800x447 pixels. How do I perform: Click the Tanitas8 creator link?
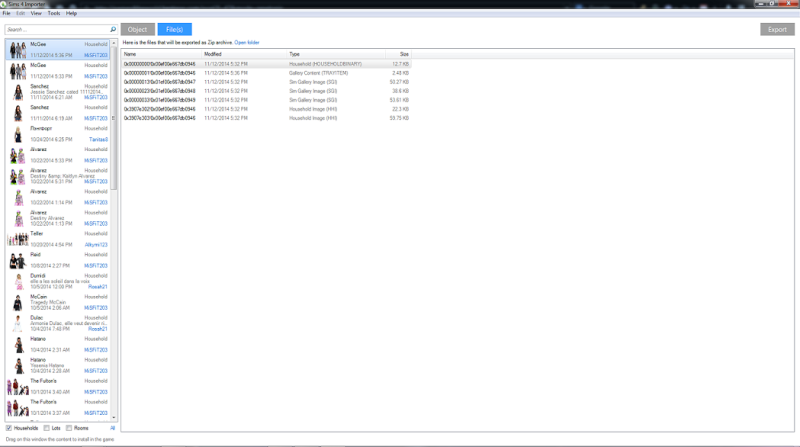(98, 139)
